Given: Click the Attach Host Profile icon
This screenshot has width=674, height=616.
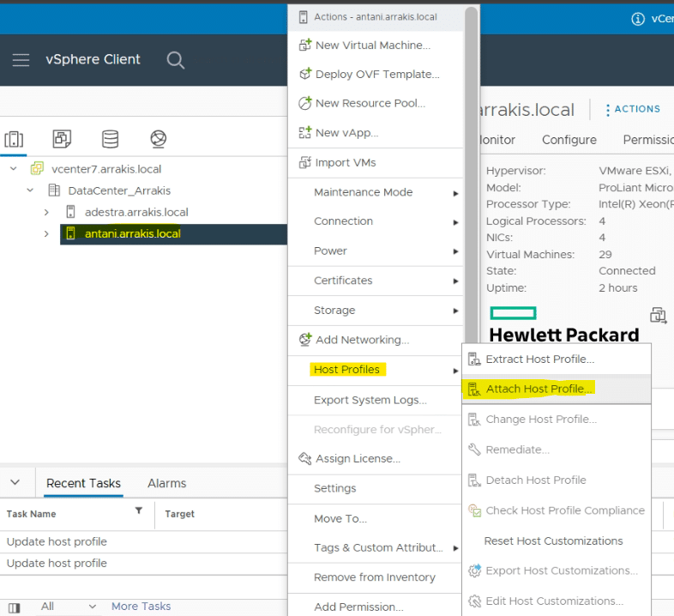Looking at the screenshot, I should (x=474, y=389).
